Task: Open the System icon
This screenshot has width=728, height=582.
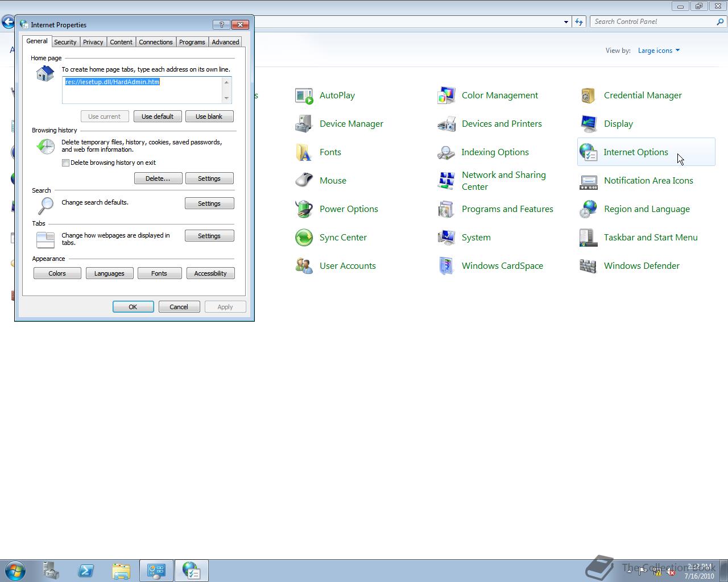Action: [446, 238]
